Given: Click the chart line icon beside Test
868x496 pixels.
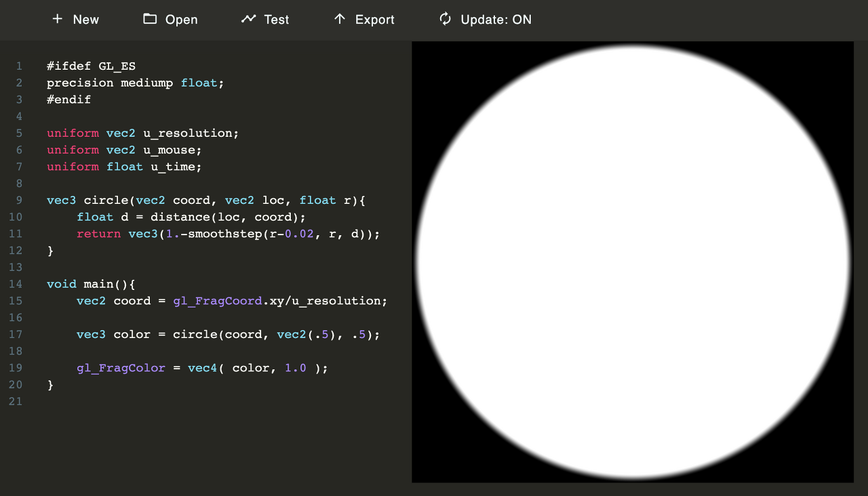Looking at the screenshot, I should pos(248,19).
